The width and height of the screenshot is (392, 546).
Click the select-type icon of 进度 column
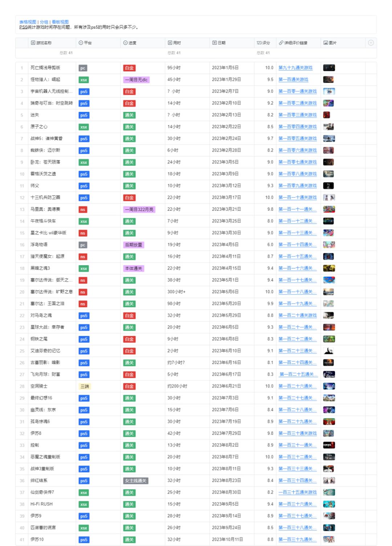[x=126, y=43]
